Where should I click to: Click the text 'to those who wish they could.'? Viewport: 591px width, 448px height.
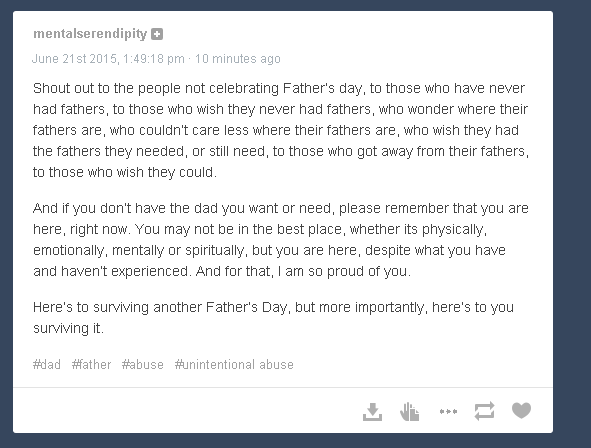click(x=125, y=172)
